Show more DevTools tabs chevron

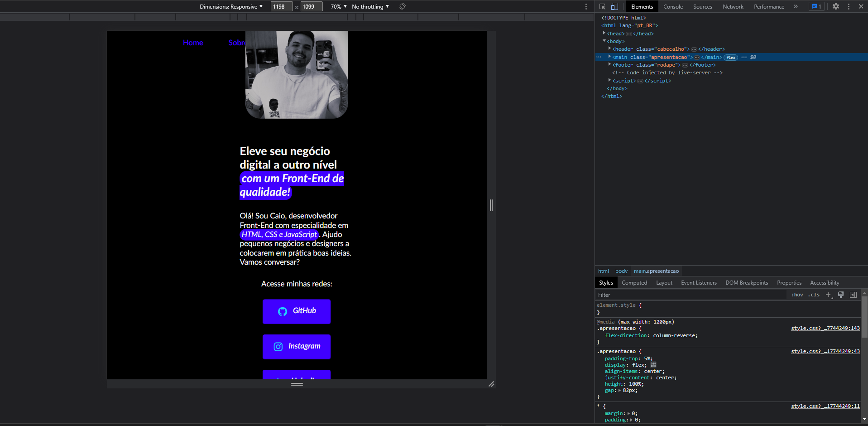[796, 6]
